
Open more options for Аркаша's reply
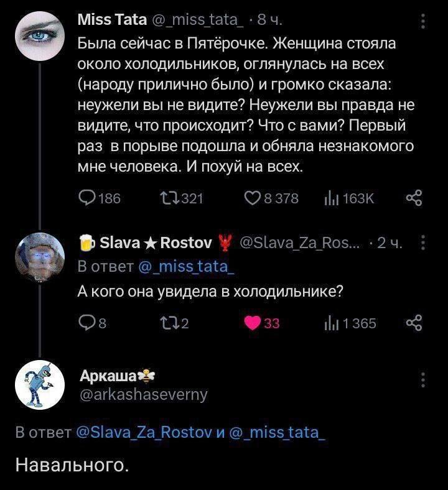[424, 379]
